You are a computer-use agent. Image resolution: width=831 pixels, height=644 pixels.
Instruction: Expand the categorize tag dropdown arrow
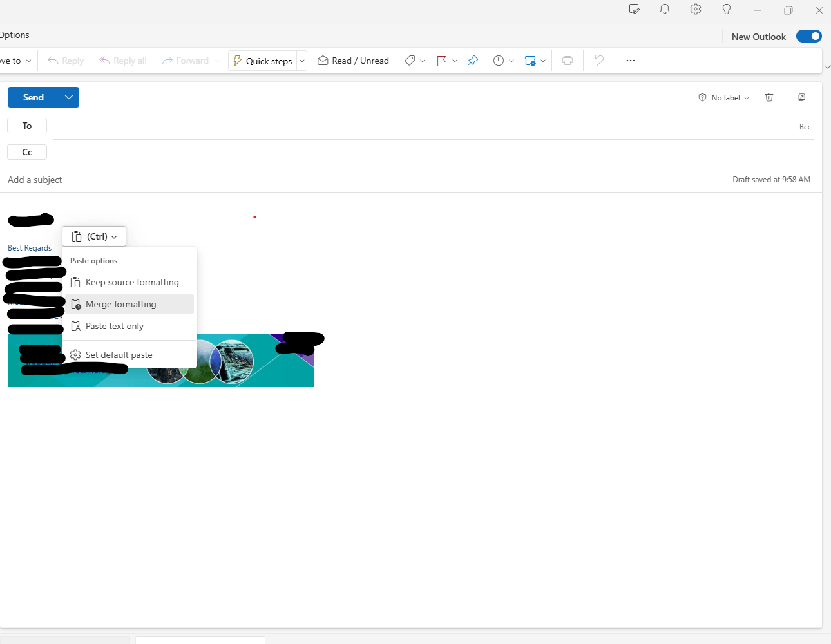[x=423, y=61]
